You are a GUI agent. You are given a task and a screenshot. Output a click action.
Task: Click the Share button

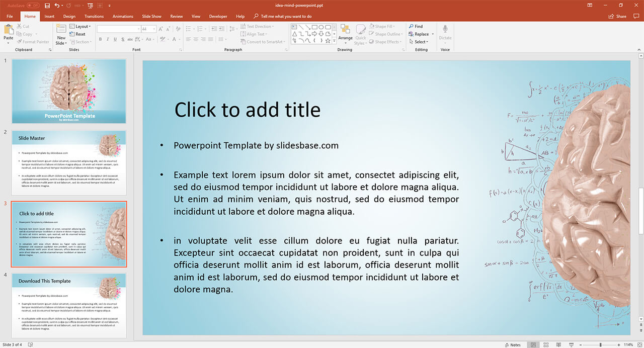click(618, 16)
